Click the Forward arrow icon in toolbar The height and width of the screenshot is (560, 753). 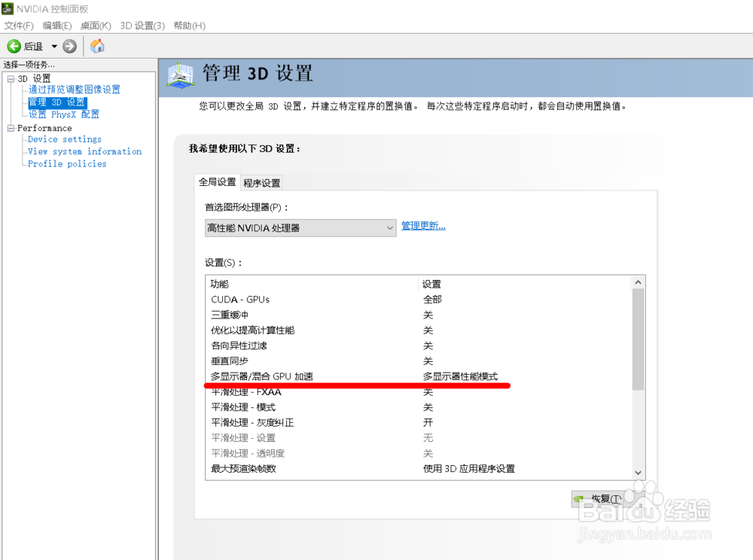69,46
